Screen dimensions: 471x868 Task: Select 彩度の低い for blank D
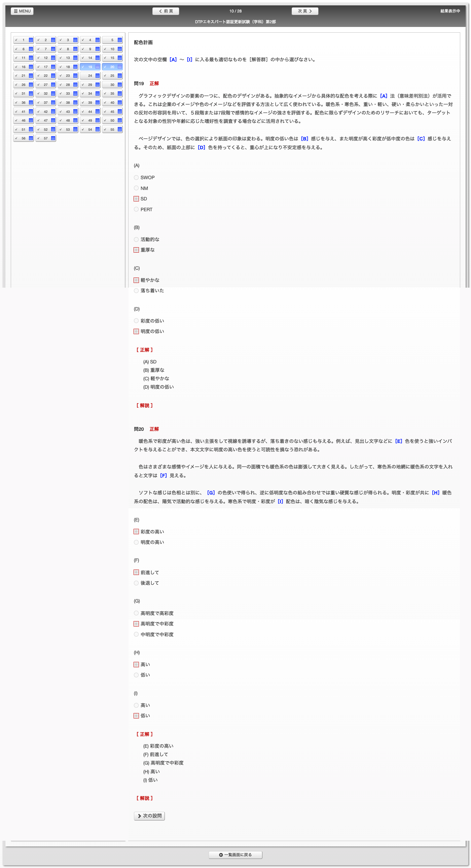(136, 321)
